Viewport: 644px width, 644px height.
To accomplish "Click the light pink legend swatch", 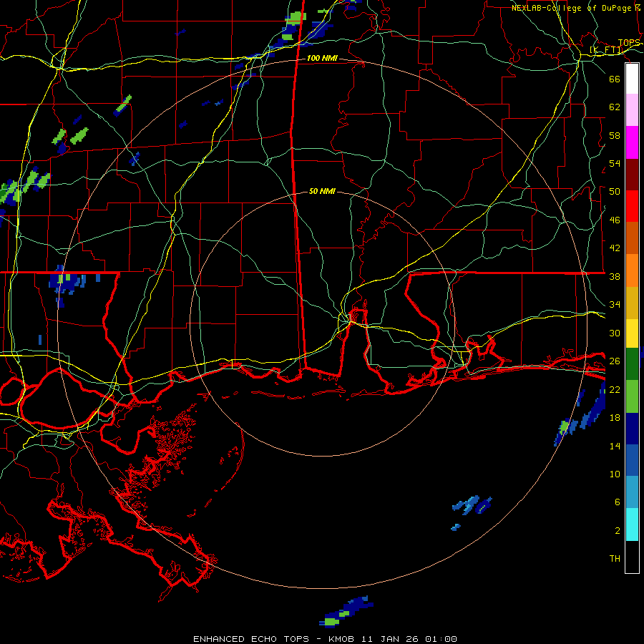I will (632, 110).
